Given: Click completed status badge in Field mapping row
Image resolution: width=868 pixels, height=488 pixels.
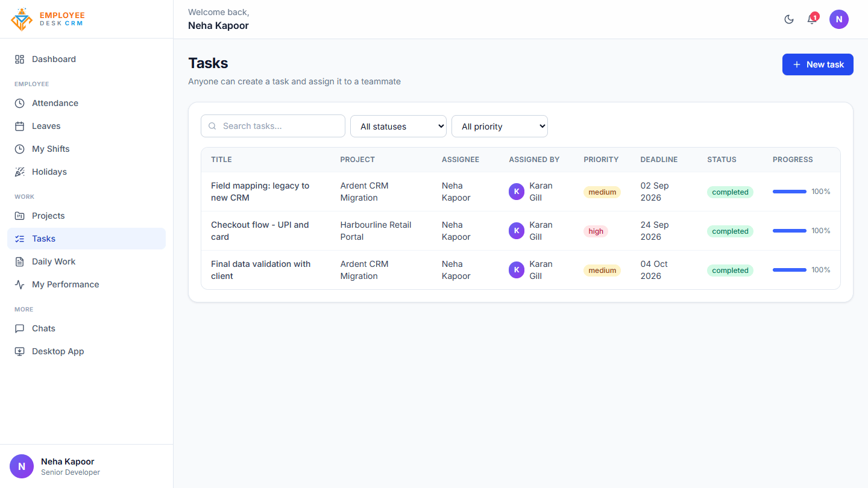Looking at the screenshot, I should click(730, 192).
